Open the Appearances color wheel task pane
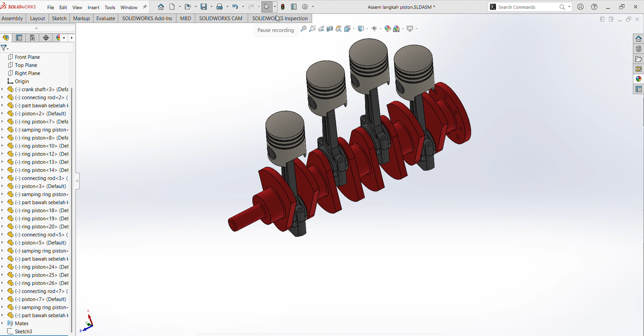 [x=639, y=79]
